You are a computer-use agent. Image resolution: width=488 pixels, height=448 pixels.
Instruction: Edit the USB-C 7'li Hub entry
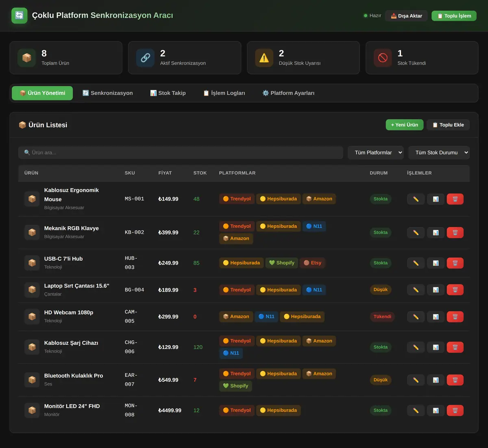416,263
